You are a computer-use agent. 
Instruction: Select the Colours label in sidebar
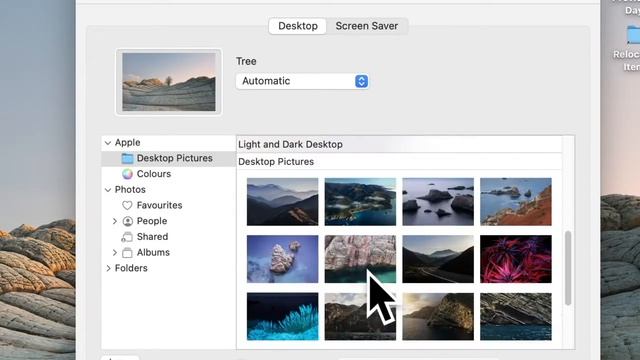coord(153,174)
